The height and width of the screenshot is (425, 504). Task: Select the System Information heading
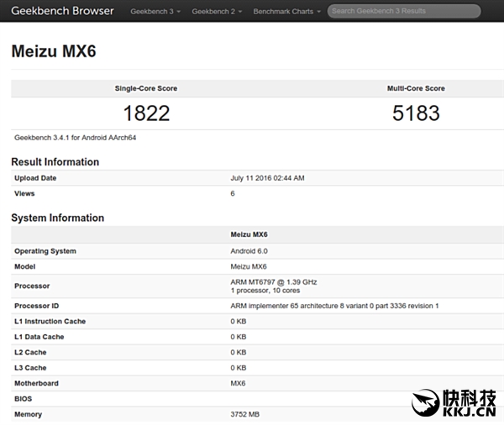pyautogui.click(x=57, y=218)
